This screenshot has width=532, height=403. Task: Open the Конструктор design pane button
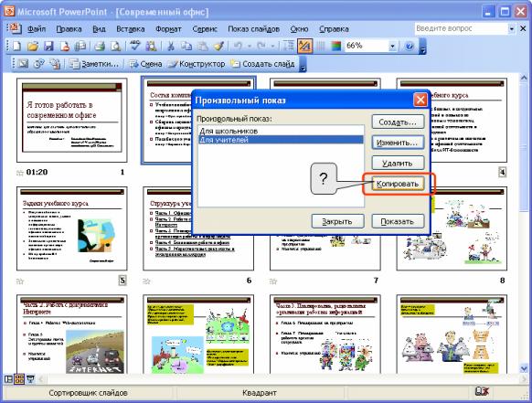tap(197, 64)
